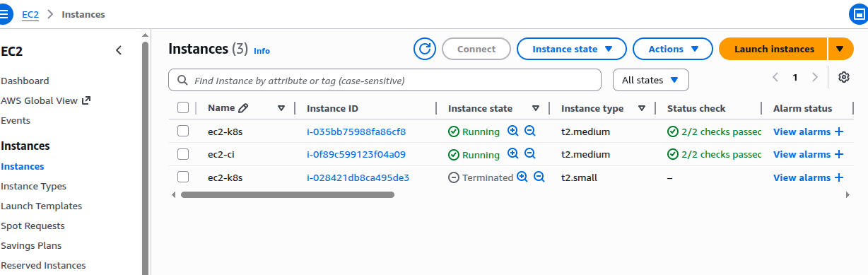
Task: Select checkbox for ec2-ci instance
Action: [x=183, y=153]
